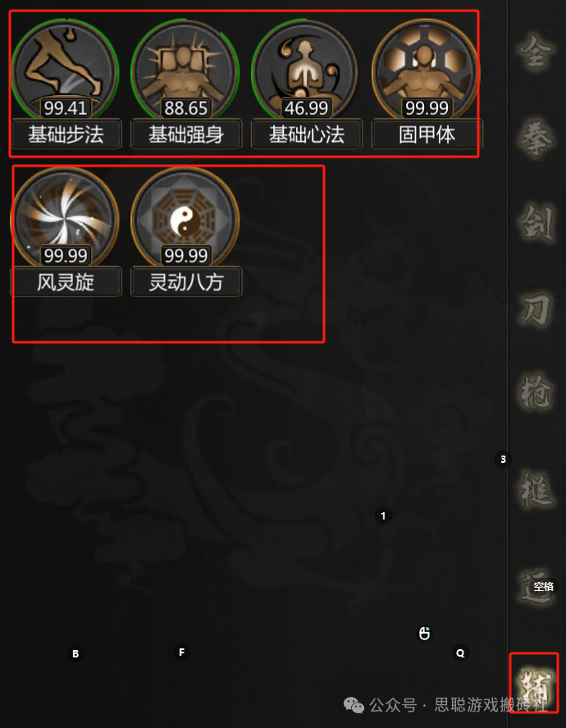Select the 固甲体 hexagon armor skill icon
This screenshot has height=728, width=566.
pos(427,71)
